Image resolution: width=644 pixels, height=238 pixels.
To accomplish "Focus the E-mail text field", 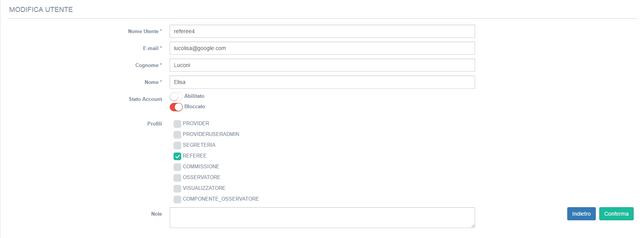I will pyautogui.click(x=322, y=48).
